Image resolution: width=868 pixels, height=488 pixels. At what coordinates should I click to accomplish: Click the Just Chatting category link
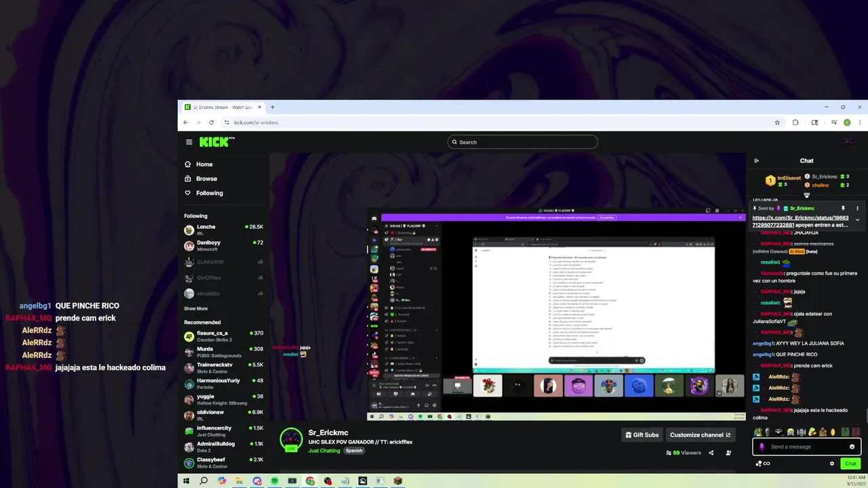[x=324, y=451]
